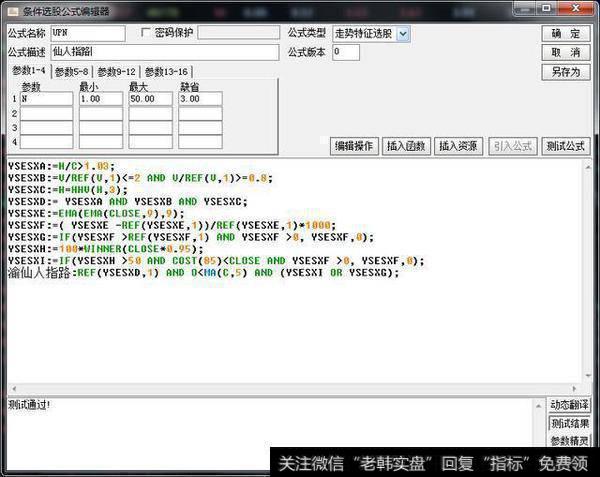Open the 编辑操作 menu button

coord(354,146)
